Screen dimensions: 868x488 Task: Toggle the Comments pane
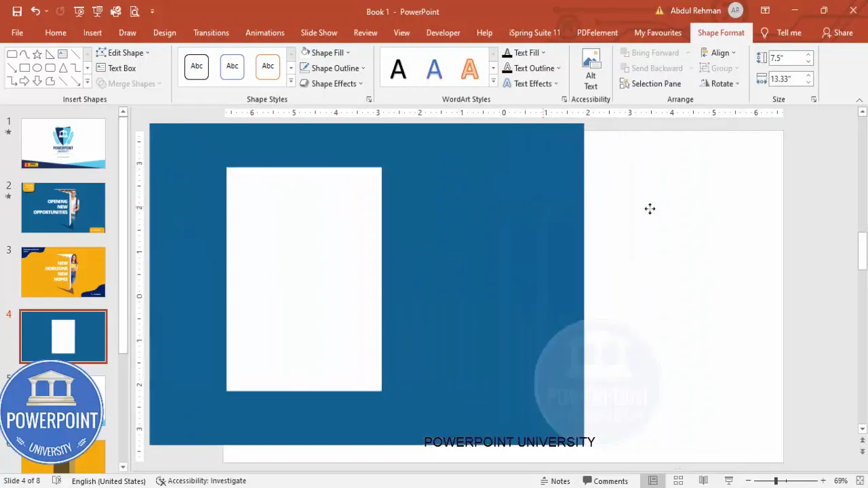[605, 481]
